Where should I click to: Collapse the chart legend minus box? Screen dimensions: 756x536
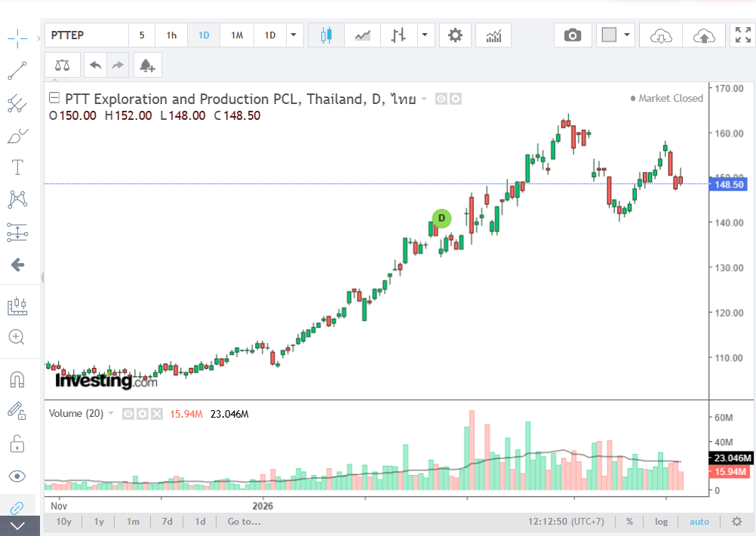tap(54, 98)
